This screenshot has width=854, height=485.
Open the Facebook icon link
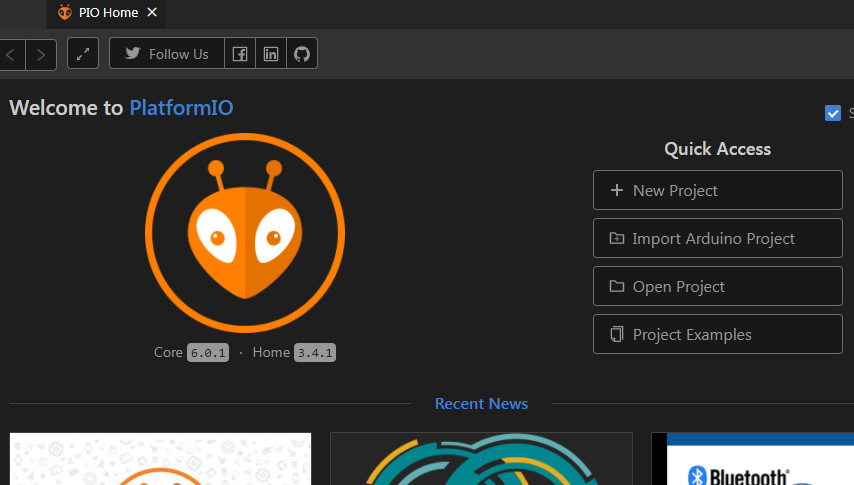tap(240, 53)
